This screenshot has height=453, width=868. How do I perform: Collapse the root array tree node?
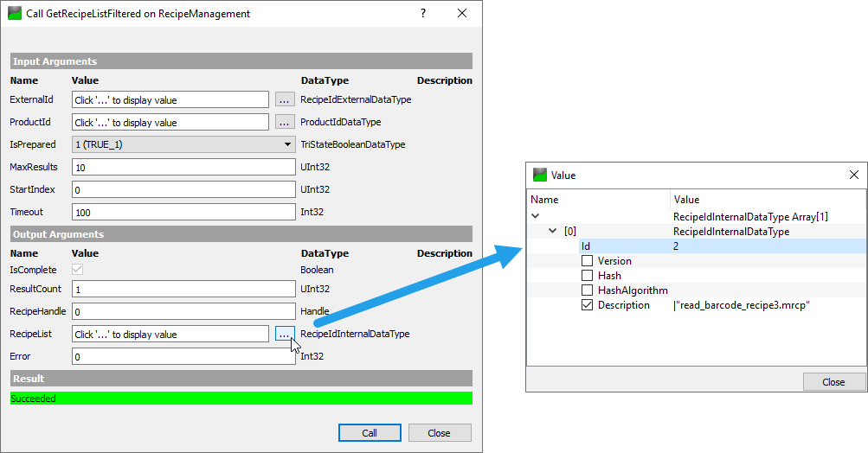click(x=536, y=216)
